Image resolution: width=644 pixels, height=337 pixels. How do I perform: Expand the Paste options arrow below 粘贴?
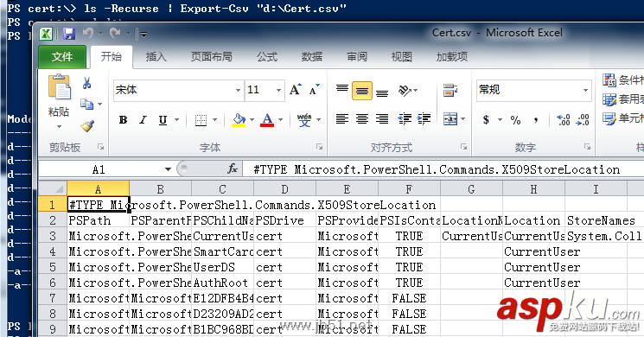(59, 126)
